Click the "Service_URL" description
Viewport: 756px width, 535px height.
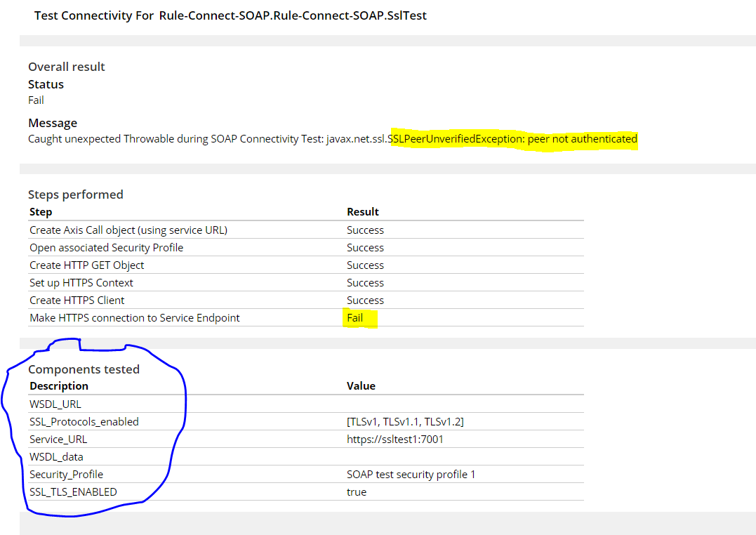58,440
